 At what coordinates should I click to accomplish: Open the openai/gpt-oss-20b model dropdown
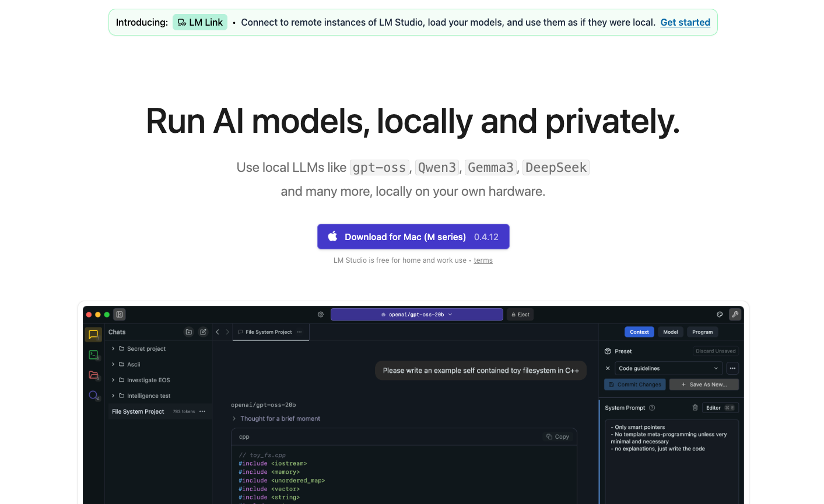pyautogui.click(x=416, y=314)
